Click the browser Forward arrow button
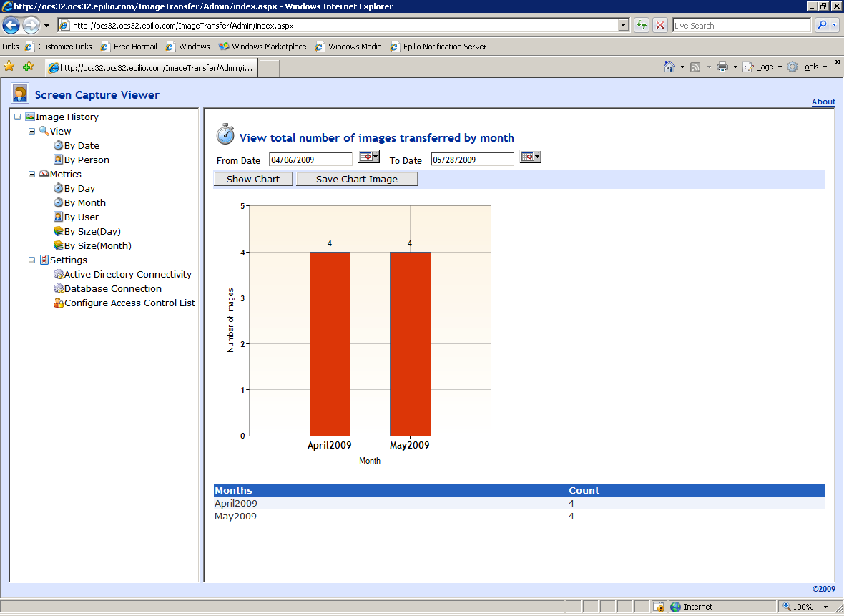 click(x=31, y=25)
